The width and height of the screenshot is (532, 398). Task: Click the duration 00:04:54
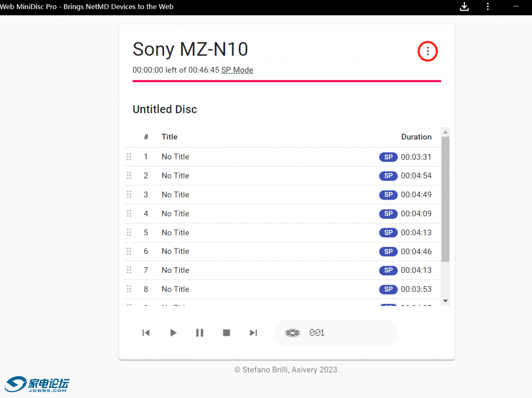416,176
